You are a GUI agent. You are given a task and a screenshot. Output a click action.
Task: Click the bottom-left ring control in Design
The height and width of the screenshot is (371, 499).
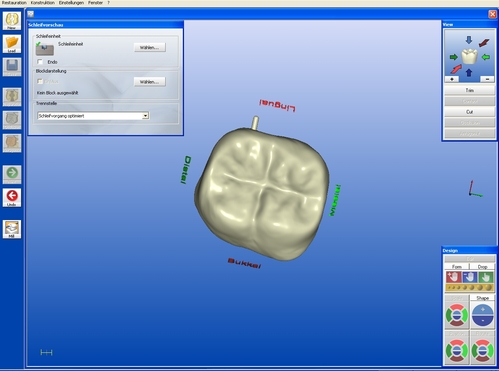coord(457,350)
